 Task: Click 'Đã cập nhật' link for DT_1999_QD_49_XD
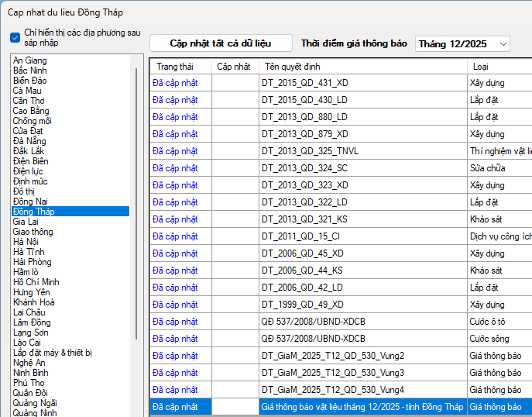[x=175, y=305]
